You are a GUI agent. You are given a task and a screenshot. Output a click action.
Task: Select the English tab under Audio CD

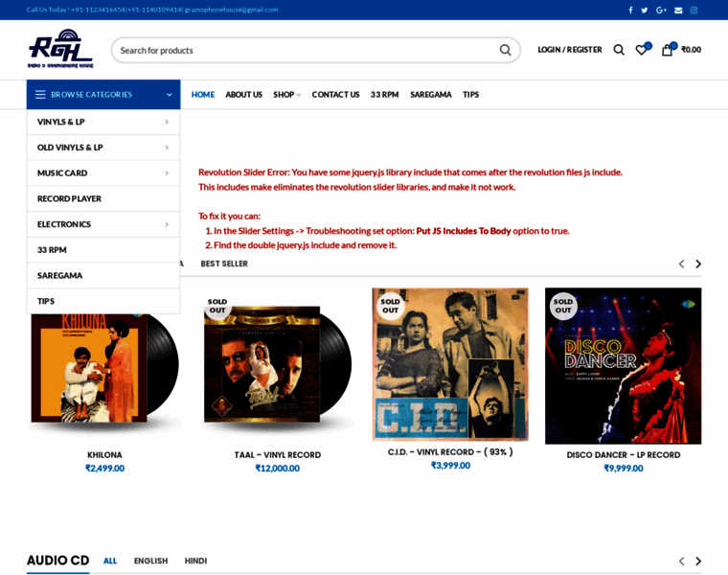tap(151, 561)
